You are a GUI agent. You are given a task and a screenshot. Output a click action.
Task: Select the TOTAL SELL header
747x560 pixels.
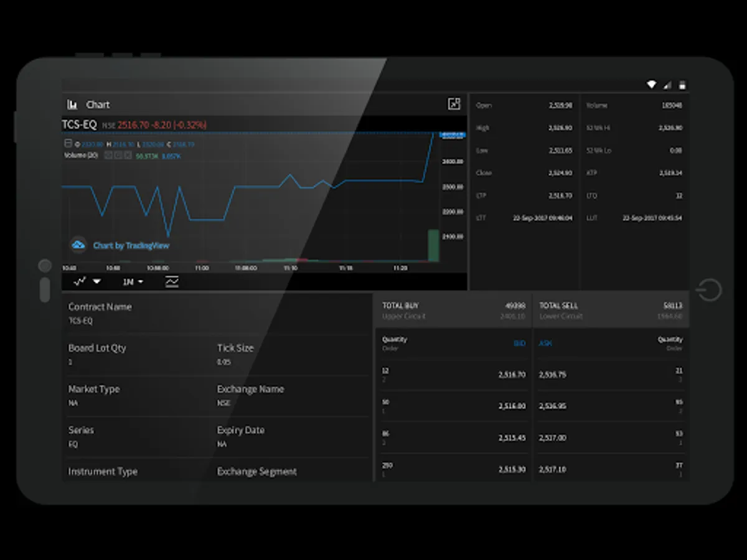pyautogui.click(x=611, y=310)
